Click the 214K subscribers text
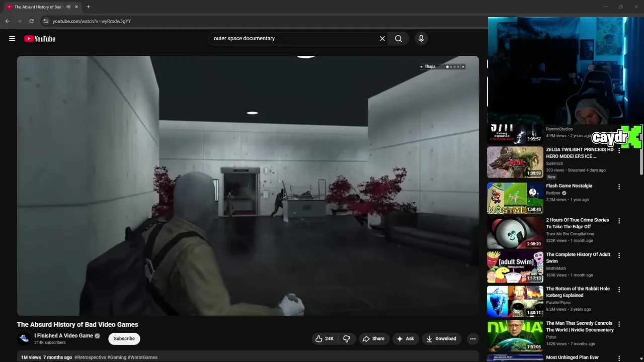This screenshot has height=362, width=644. click(x=50, y=343)
